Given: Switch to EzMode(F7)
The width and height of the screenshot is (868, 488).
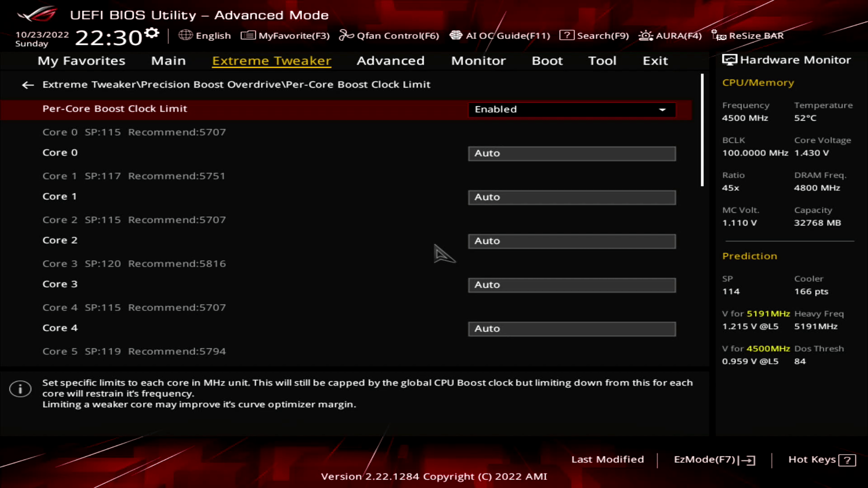Looking at the screenshot, I should click(714, 460).
